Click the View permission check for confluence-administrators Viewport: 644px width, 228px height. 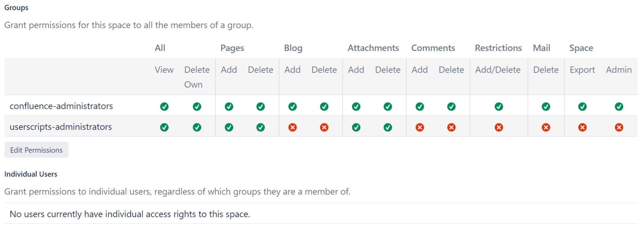click(164, 106)
